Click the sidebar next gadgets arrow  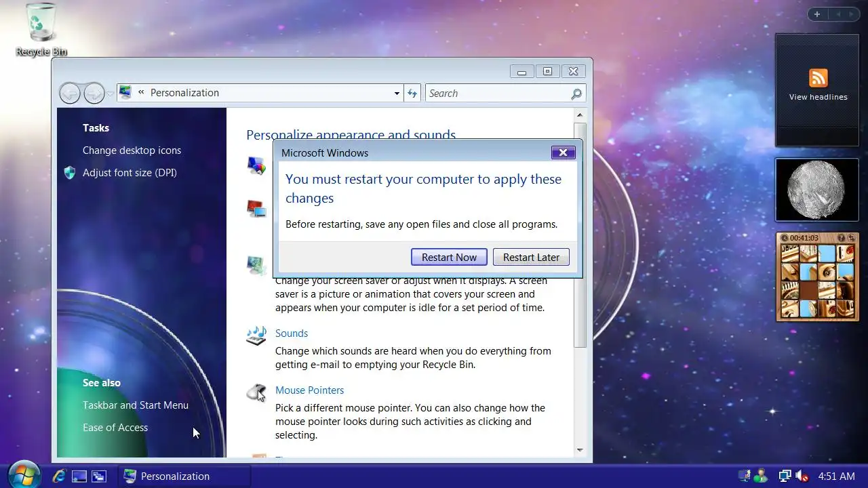pyautogui.click(x=851, y=14)
